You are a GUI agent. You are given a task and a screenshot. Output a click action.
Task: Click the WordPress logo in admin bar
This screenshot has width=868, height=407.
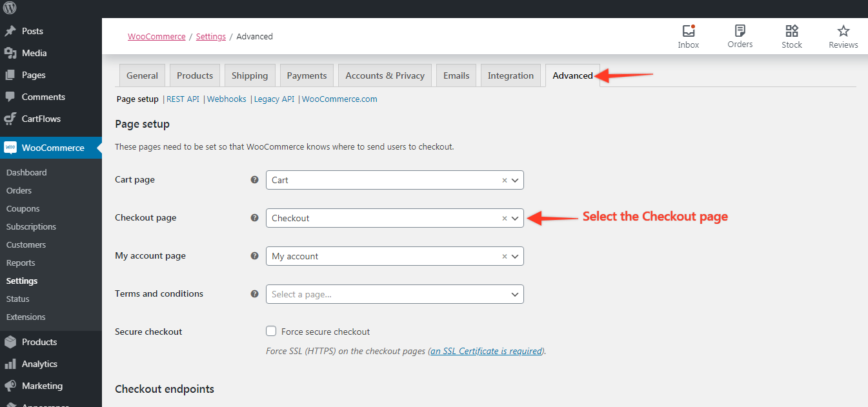click(x=10, y=8)
